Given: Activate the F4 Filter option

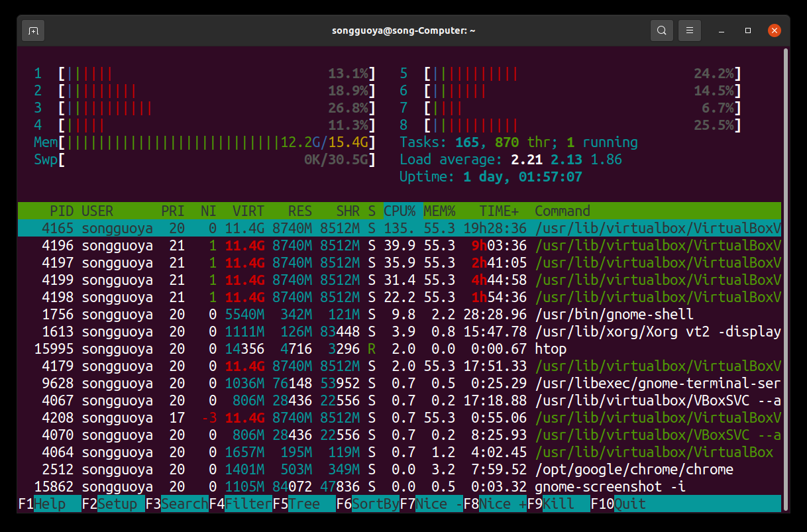Looking at the screenshot, I should coord(248,504).
